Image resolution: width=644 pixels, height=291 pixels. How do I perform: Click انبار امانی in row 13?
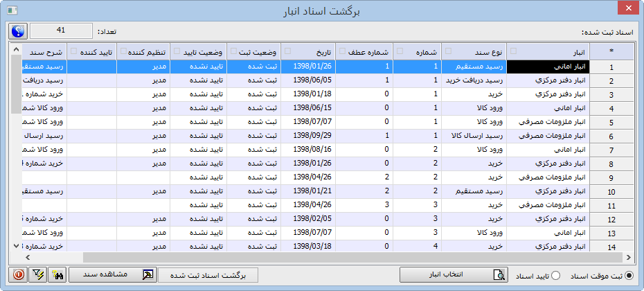click(x=548, y=233)
